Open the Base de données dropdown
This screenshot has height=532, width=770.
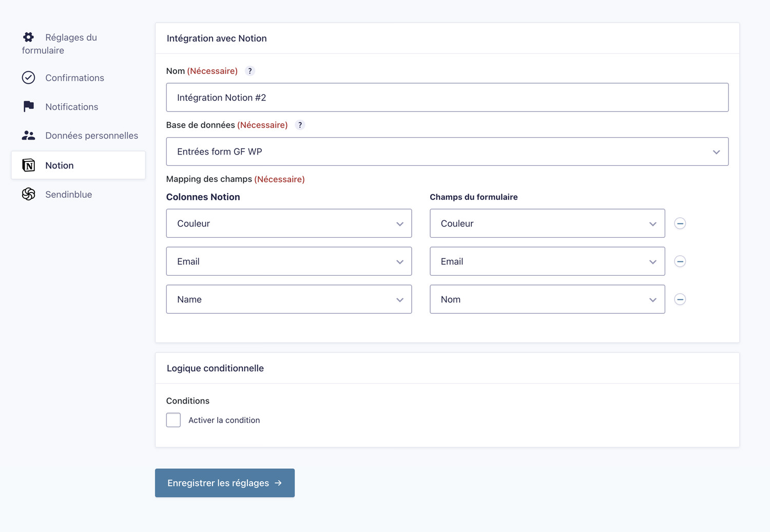(x=447, y=151)
